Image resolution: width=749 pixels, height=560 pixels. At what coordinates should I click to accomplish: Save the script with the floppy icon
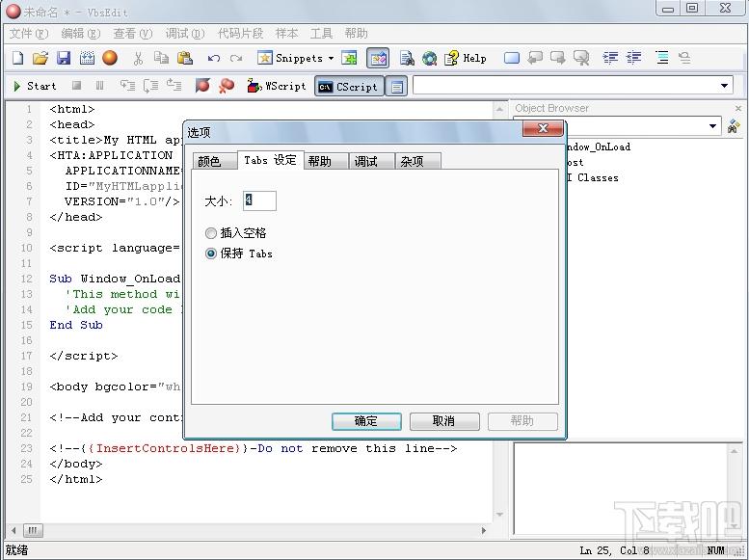tap(64, 58)
